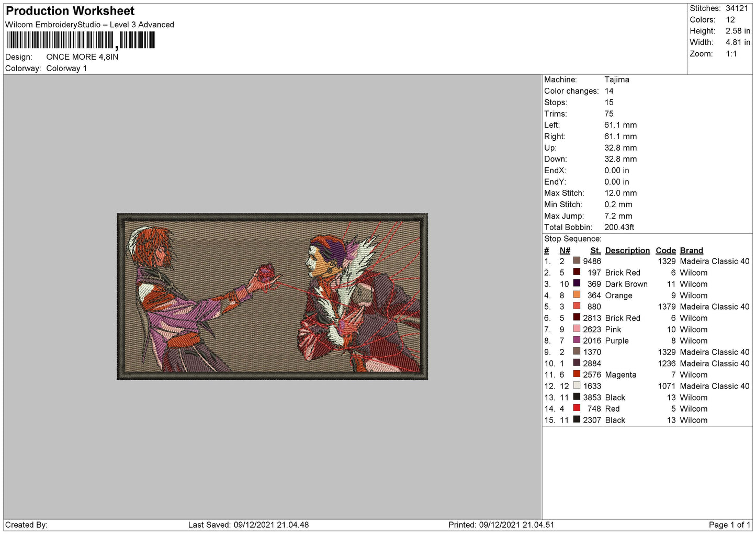The width and height of the screenshot is (756, 534).
Task: Click code '1071' in row 12
Action: [667, 386]
